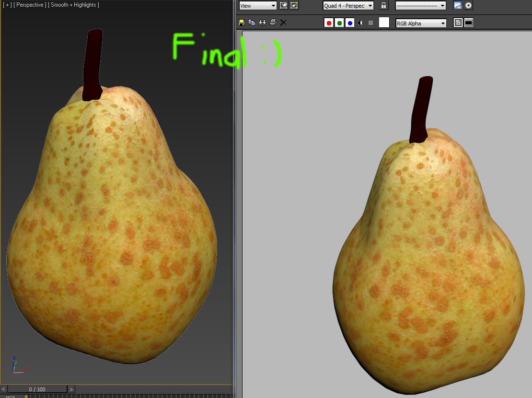Print the rendered image

point(273,23)
